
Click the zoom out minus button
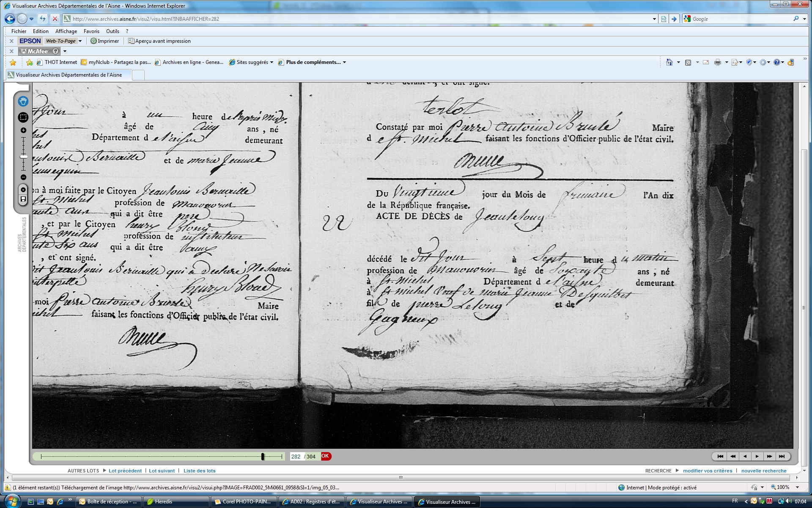(23, 177)
